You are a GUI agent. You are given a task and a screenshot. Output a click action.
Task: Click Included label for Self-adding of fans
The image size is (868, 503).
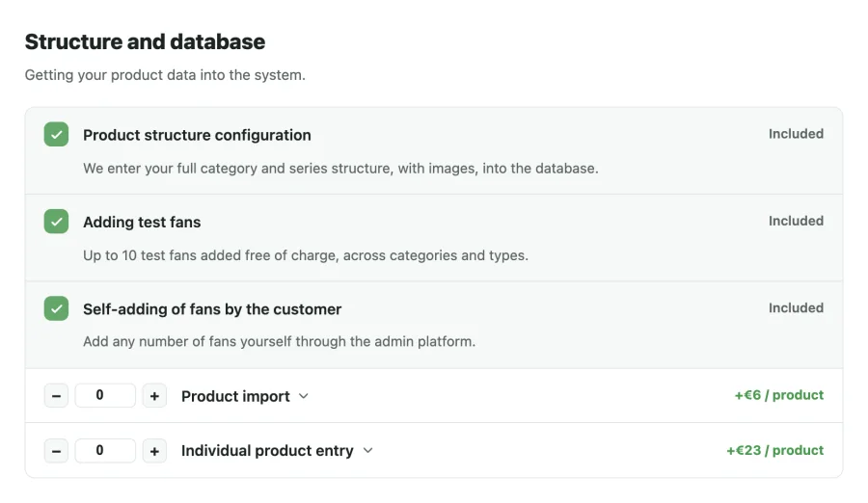click(x=796, y=307)
